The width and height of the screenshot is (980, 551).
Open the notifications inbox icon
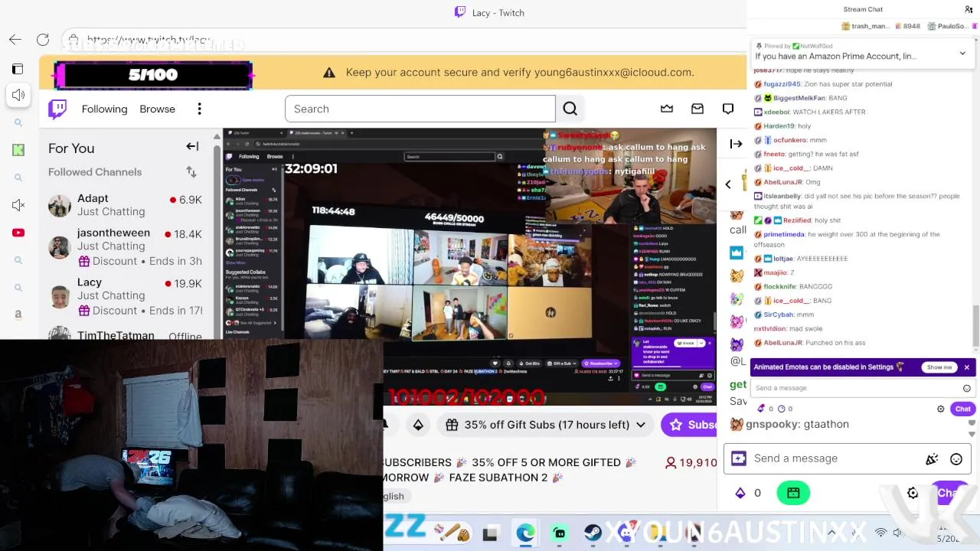tap(697, 109)
